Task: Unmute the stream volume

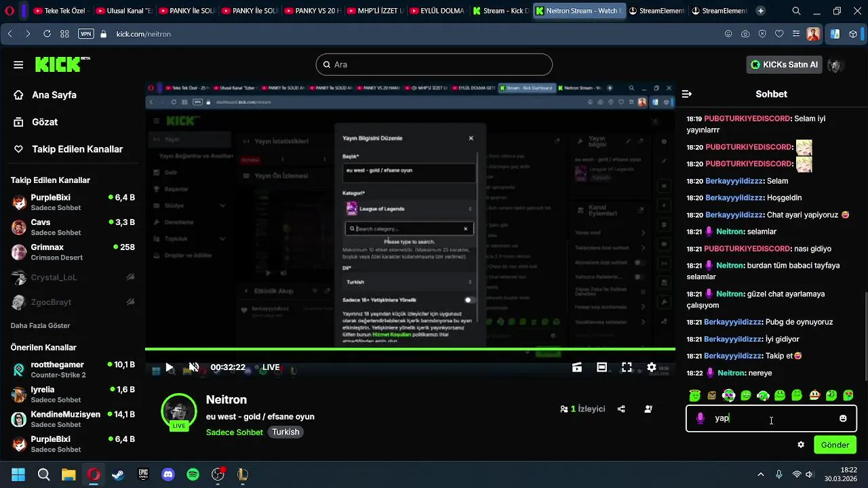Action: click(194, 367)
